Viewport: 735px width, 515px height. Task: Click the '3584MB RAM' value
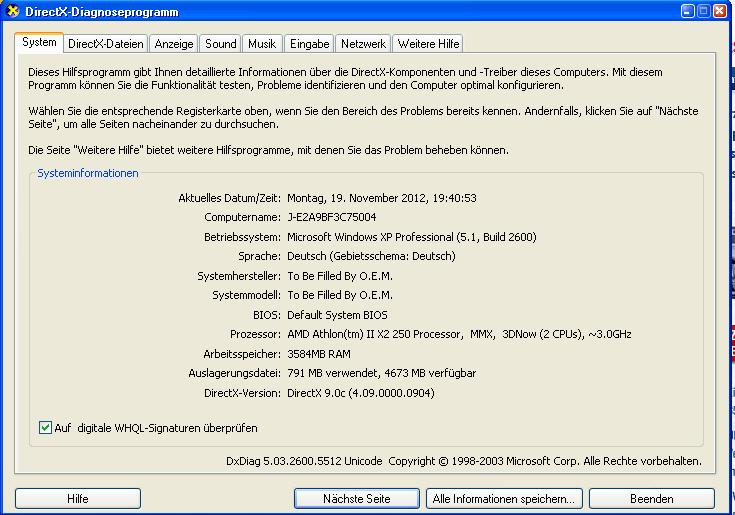click(319, 354)
